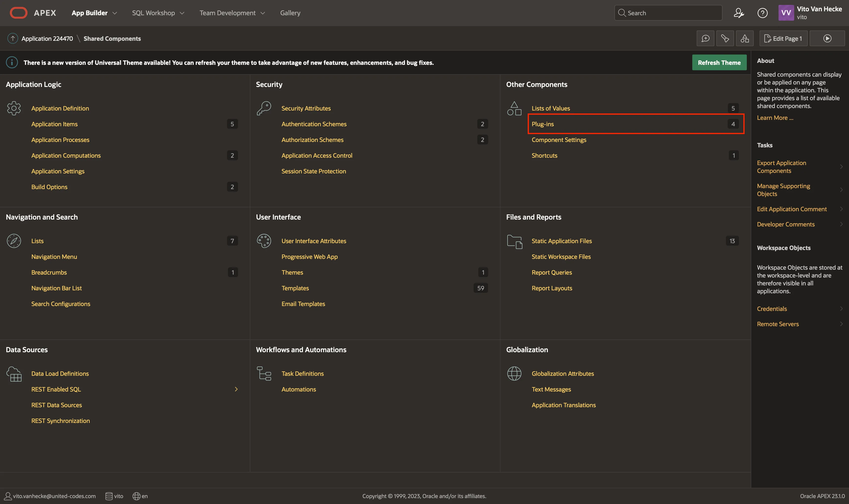
Task: Open the Help question mark icon
Action: [762, 13]
